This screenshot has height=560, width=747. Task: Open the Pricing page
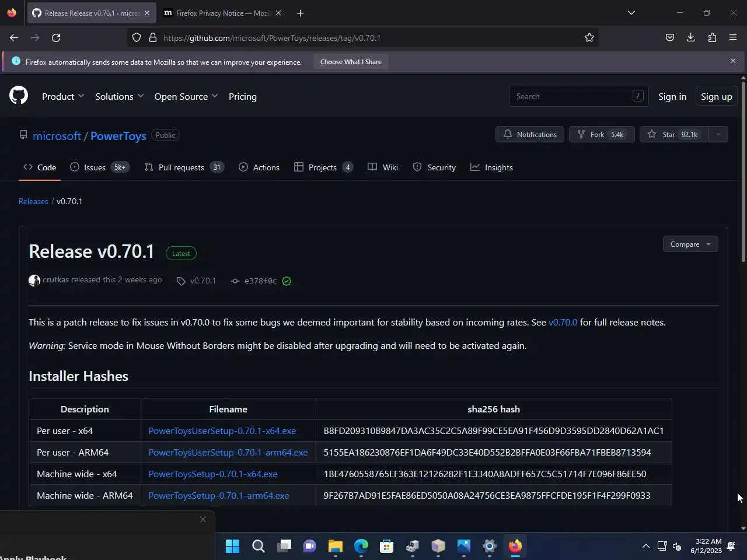coord(243,96)
